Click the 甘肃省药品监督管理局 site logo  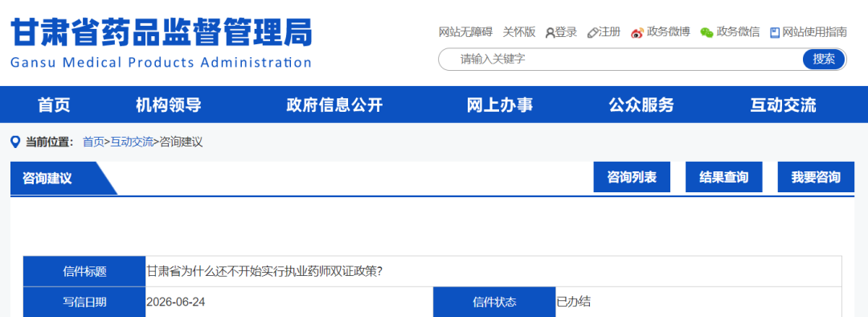[162, 31]
